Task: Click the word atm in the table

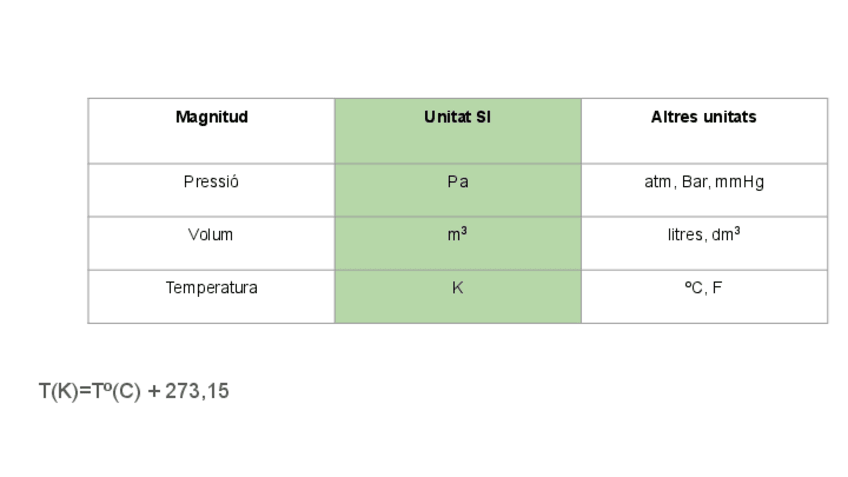Action: (x=659, y=182)
